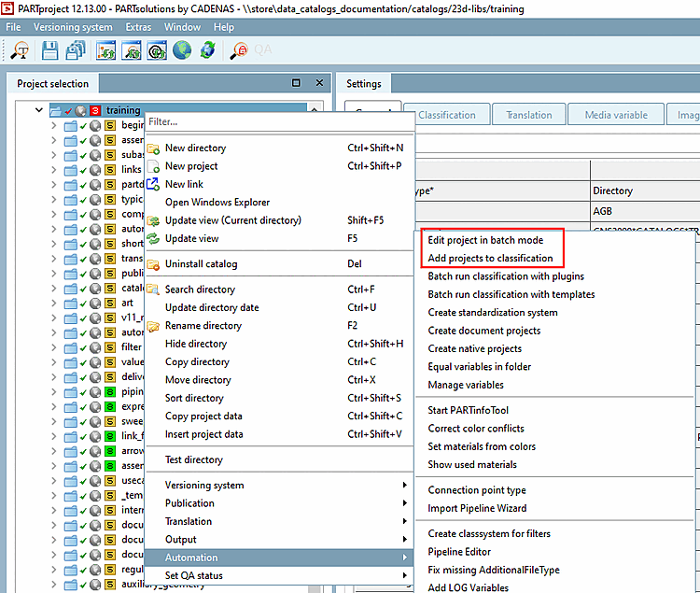Click the New directory folder icon
700x593 pixels.
click(x=153, y=148)
